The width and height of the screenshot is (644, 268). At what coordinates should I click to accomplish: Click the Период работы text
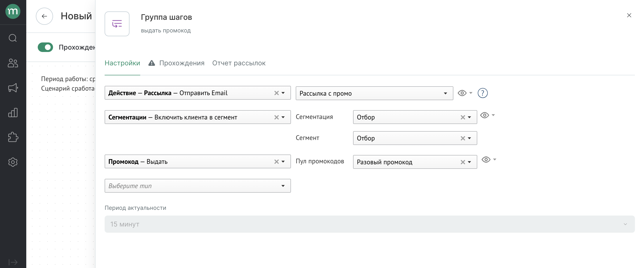point(68,79)
